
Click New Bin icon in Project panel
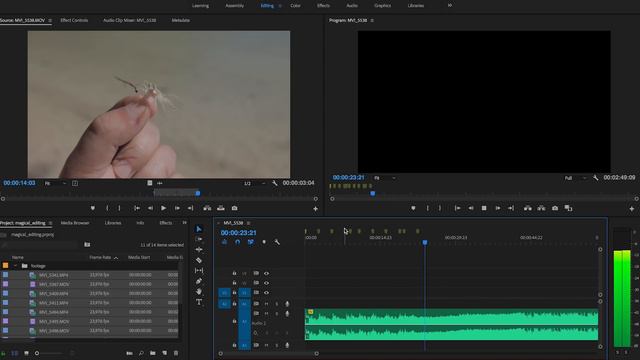pyautogui.click(x=152, y=353)
